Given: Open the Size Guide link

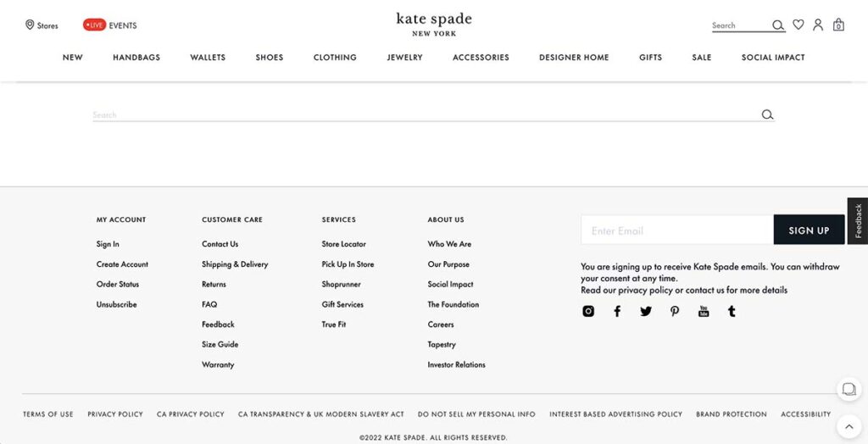Looking at the screenshot, I should 220,344.
